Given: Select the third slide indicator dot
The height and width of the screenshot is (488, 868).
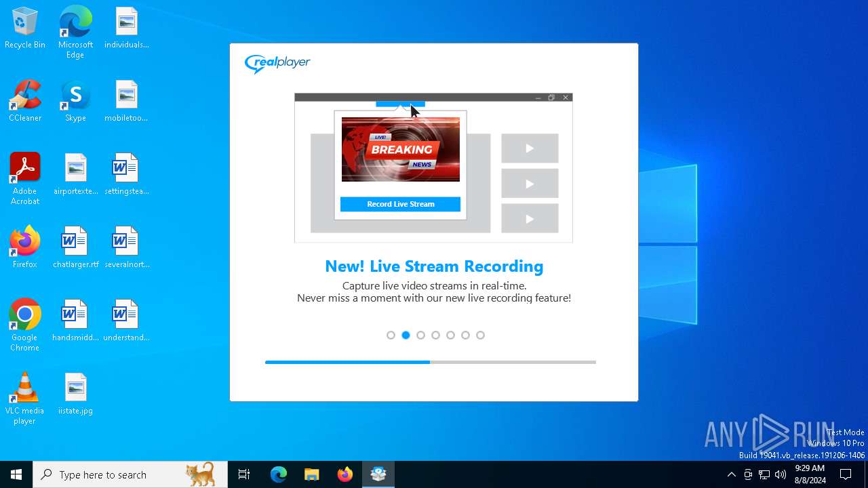Looking at the screenshot, I should pyautogui.click(x=420, y=335).
